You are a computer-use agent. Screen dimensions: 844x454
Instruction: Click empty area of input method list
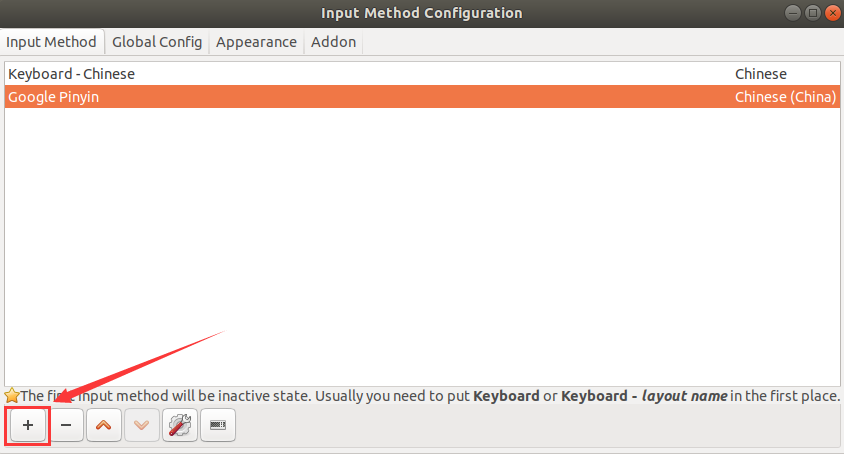coord(420,250)
